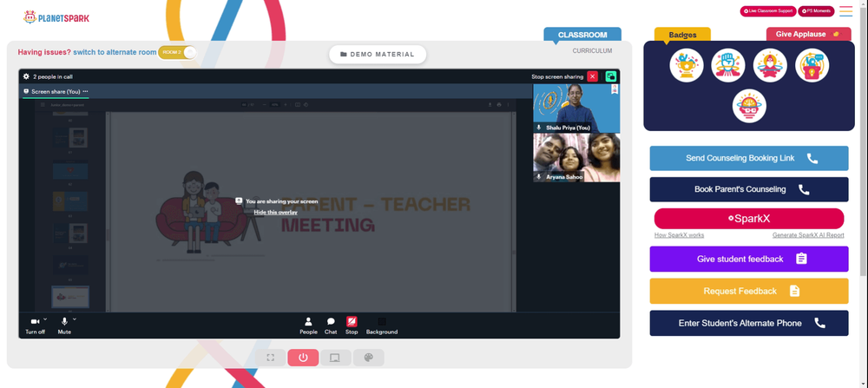Viewport: 868px width, 388px height.
Task: Click switch to alternate room link
Action: 115,52
